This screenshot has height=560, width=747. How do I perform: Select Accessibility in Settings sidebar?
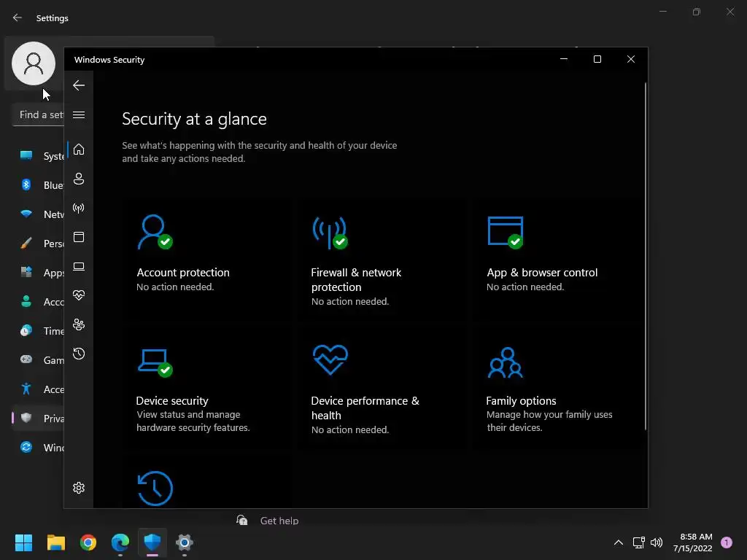tap(38, 389)
